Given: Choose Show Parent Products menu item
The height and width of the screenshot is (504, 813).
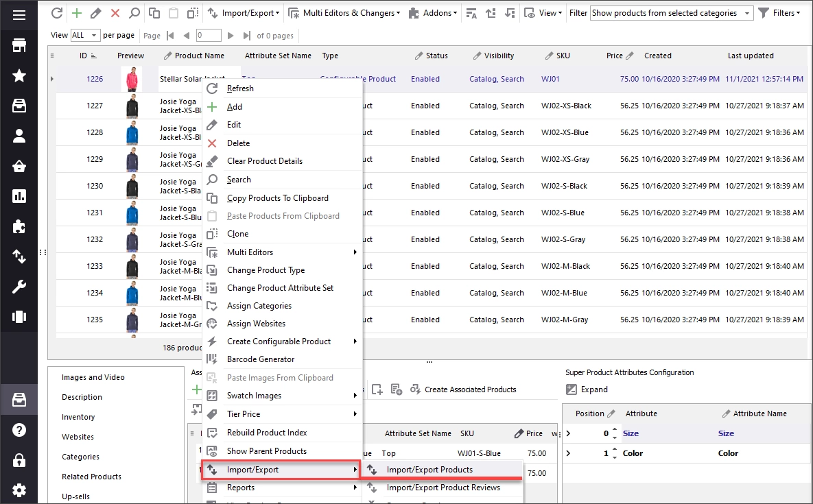Looking at the screenshot, I should coord(282,451).
